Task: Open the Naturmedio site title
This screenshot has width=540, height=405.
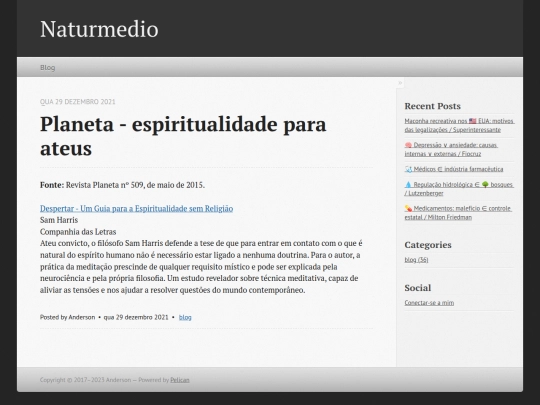Action: (x=99, y=29)
